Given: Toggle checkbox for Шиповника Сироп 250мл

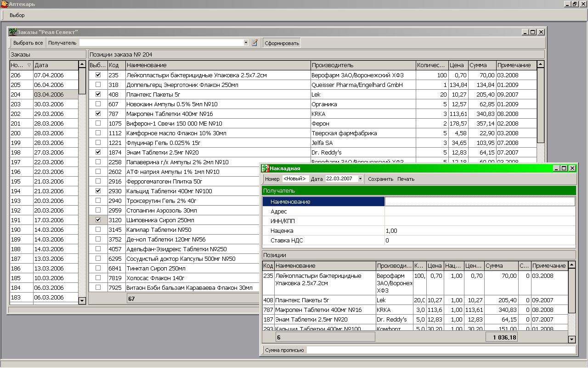Looking at the screenshot, I should (x=98, y=220).
